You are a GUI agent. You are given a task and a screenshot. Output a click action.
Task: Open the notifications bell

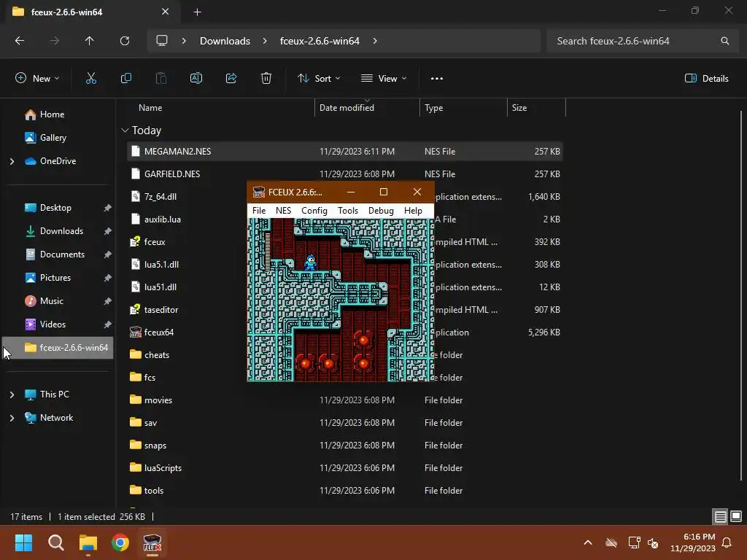click(x=727, y=542)
